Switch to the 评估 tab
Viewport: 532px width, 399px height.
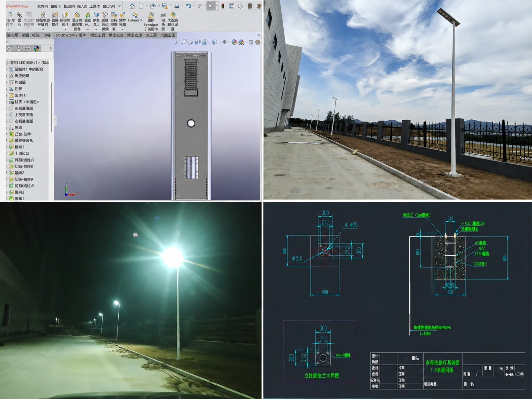47,35
